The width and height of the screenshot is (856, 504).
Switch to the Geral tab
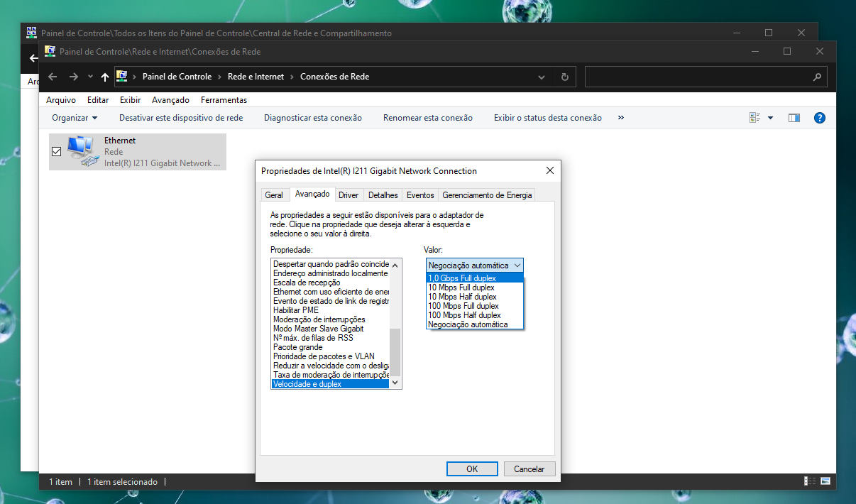point(274,195)
